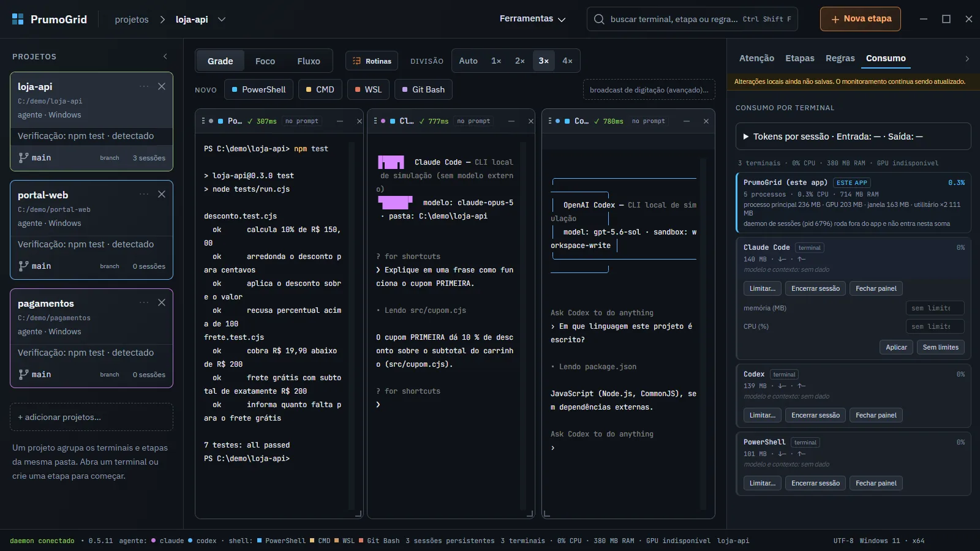Open the more options dots on loja-api card
Image resolution: width=980 pixels, height=551 pixels.
pos(144,86)
